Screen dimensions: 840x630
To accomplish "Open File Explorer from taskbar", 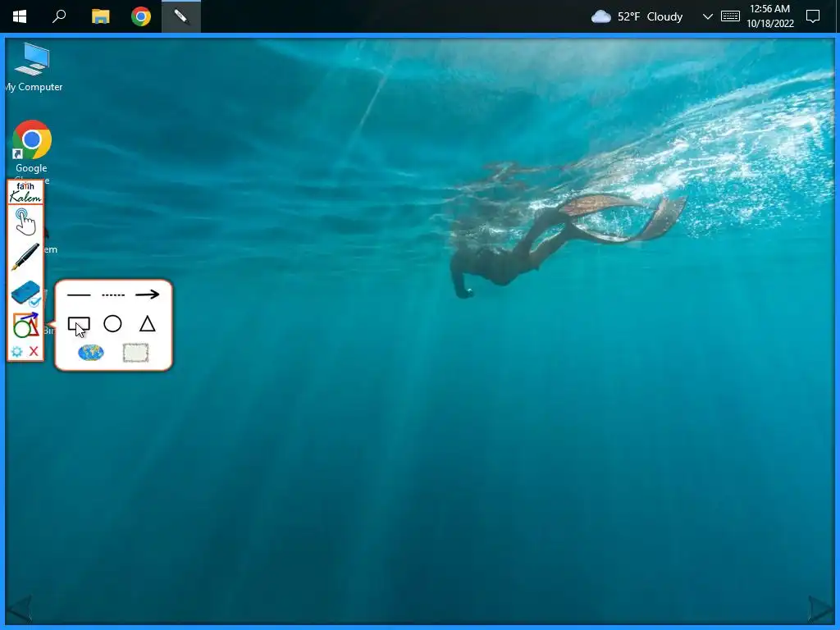I will pos(100,16).
